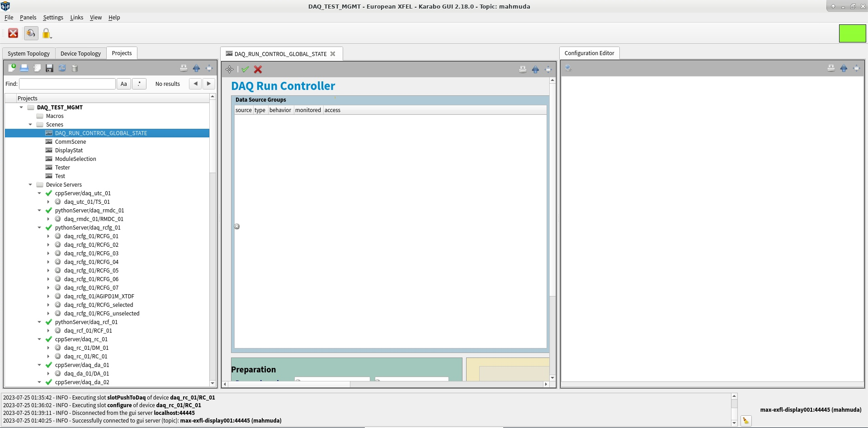The width and height of the screenshot is (868, 428).
Task: Collapse the pythonServer/daq_rcfg_01 node
Action: pyautogui.click(x=39, y=228)
